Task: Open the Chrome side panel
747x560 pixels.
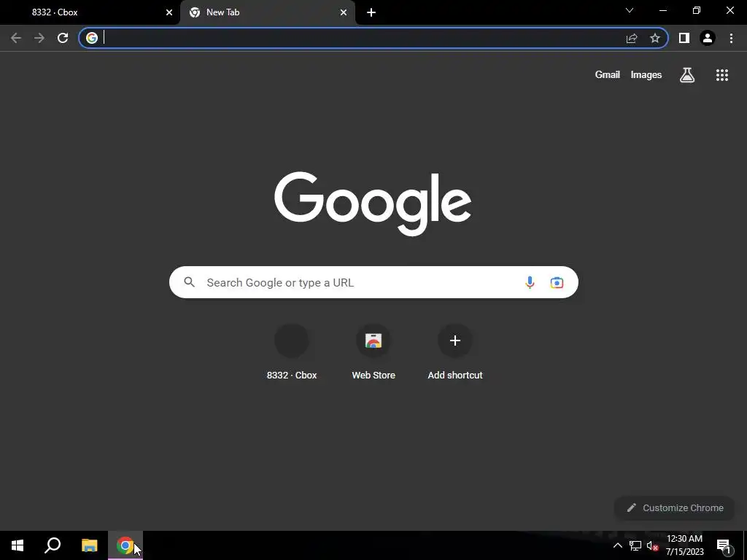Action: (x=684, y=38)
